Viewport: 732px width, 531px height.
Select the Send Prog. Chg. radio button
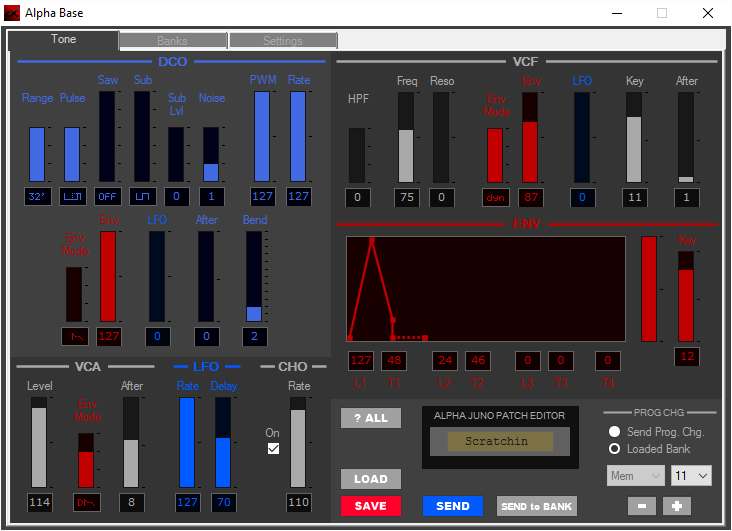(x=614, y=432)
